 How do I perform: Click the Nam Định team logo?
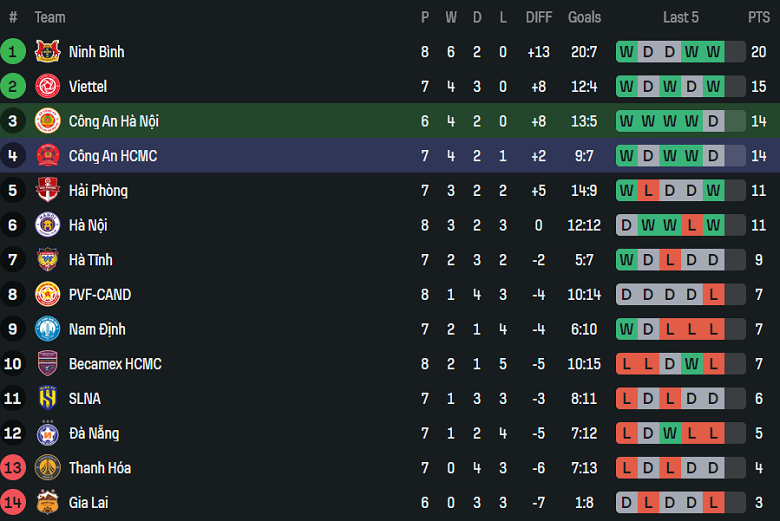click(x=48, y=329)
